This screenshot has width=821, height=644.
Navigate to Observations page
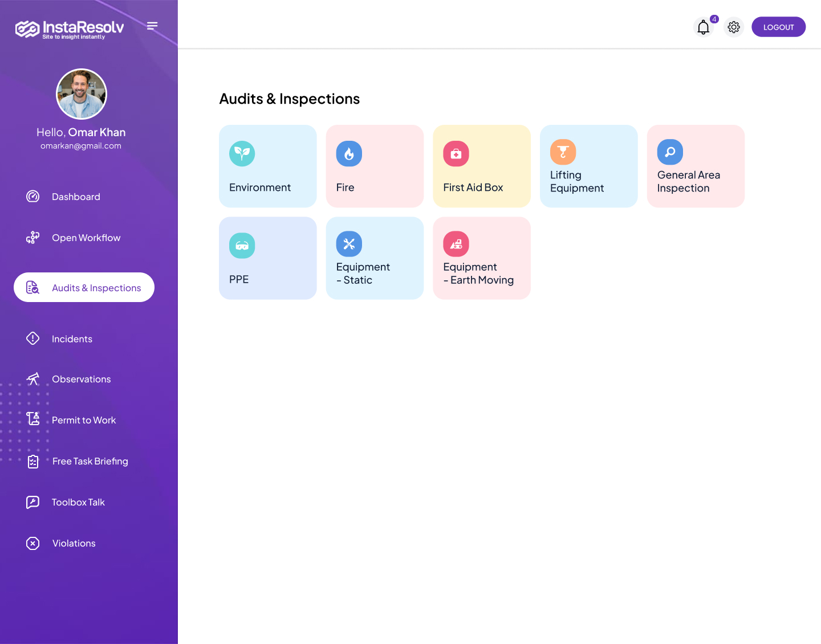(x=82, y=380)
